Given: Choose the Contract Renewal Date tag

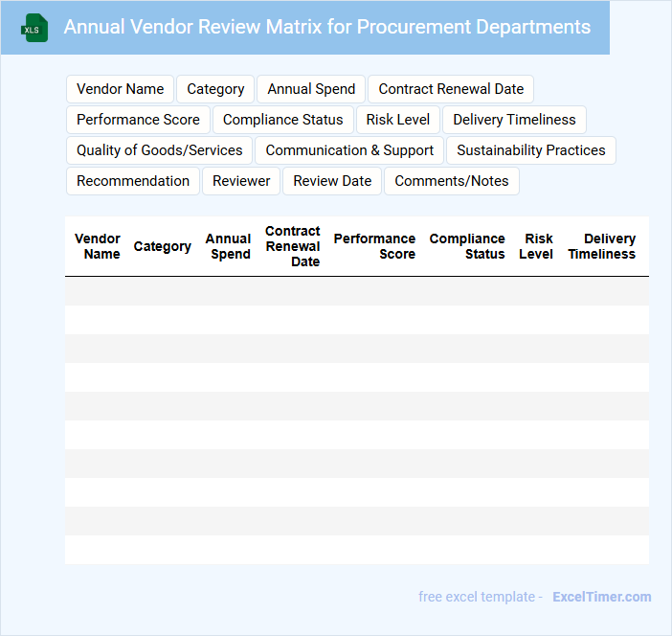Looking at the screenshot, I should pyautogui.click(x=451, y=89).
